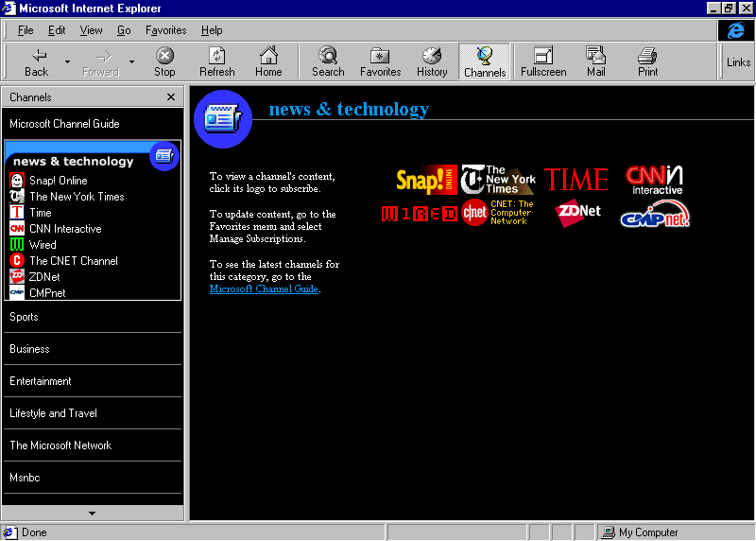This screenshot has width=756, height=541.
Task: Click the CMPnet logo
Action: point(655,215)
